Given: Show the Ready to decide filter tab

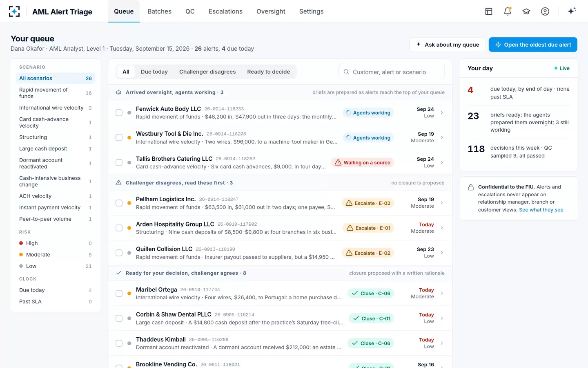Looking at the screenshot, I should 268,72.
